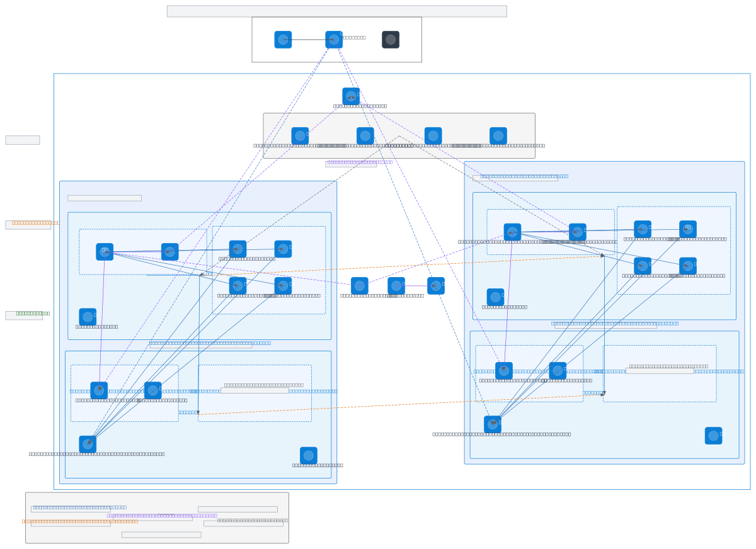This screenshot has width=756, height=549.
Task: Click the left panel's bottom-left node where lines converge
Action: click(x=88, y=444)
